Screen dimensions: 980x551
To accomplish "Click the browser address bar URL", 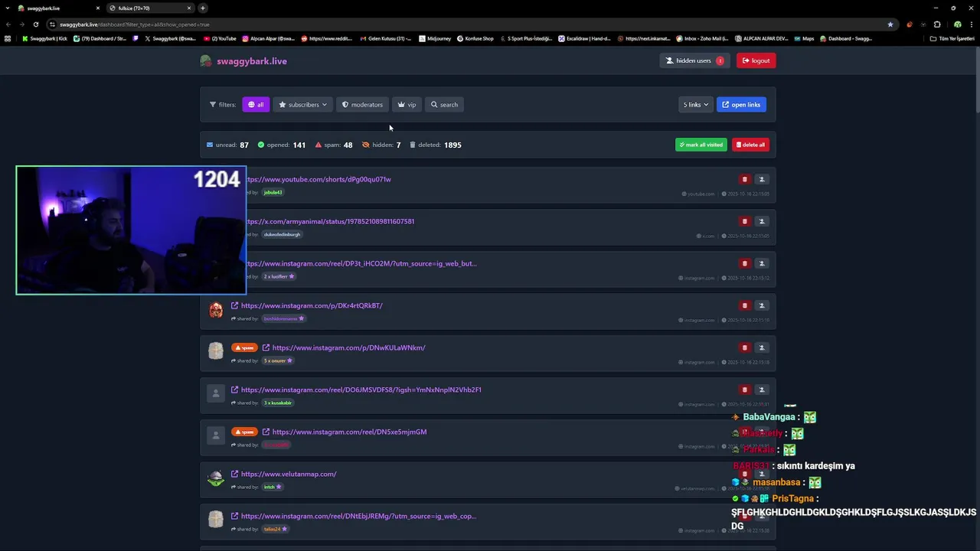I will point(134,24).
